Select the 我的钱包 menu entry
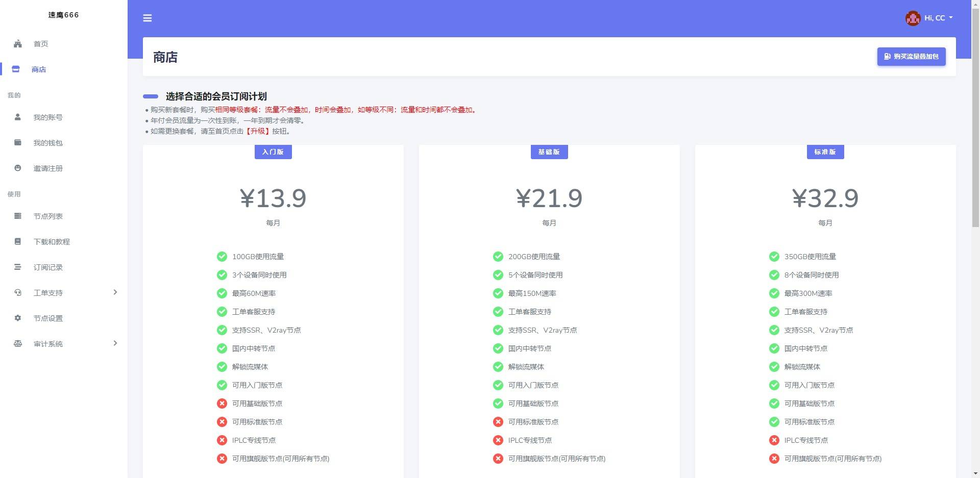Viewport: 980px width, 478px height. click(x=47, y=143)
